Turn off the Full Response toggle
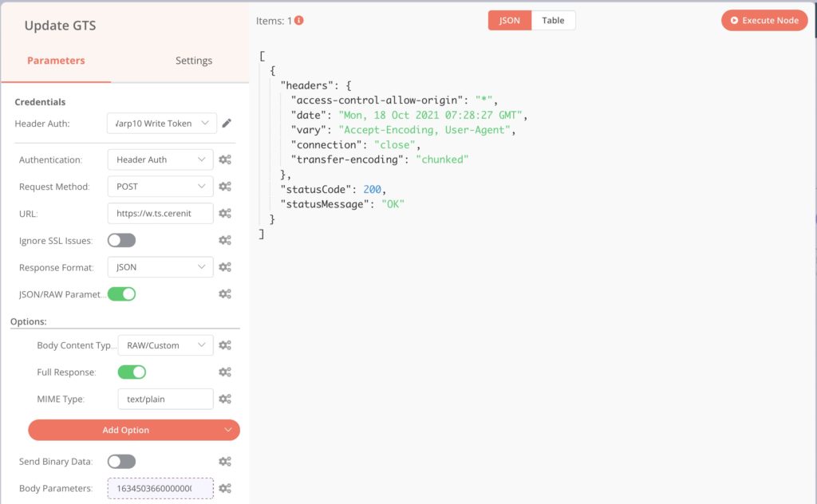Screen dimensions: 817x504 click(x=132, y=372)
